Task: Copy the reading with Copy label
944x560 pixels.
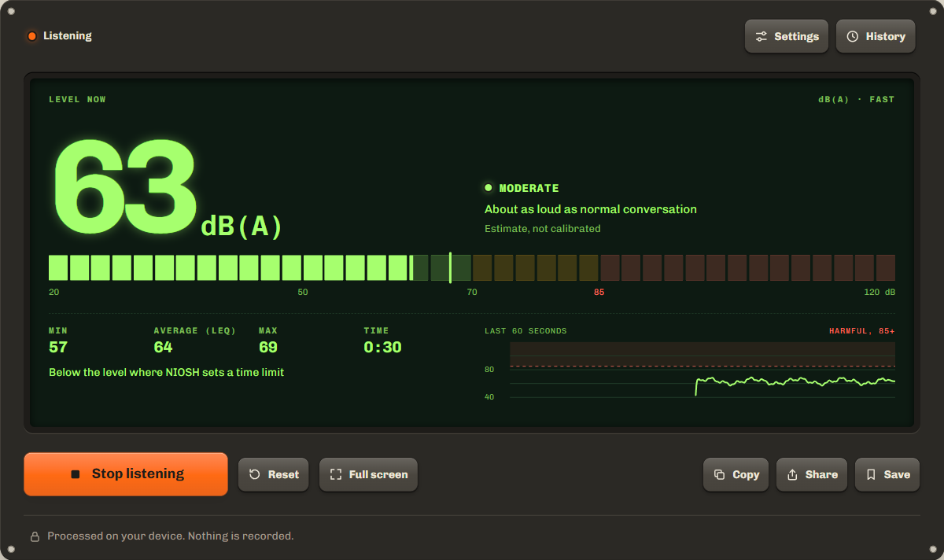Action: click(x=746, y=474)
